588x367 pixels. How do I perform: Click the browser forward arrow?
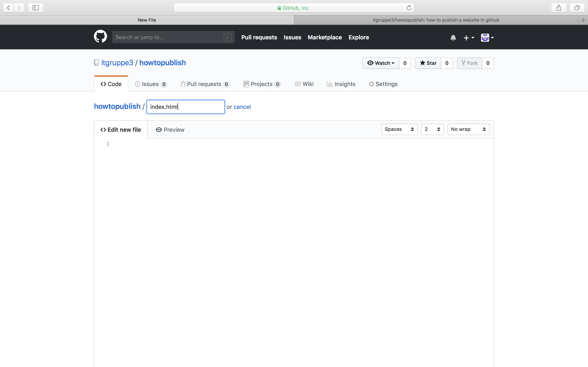[19, 8]
